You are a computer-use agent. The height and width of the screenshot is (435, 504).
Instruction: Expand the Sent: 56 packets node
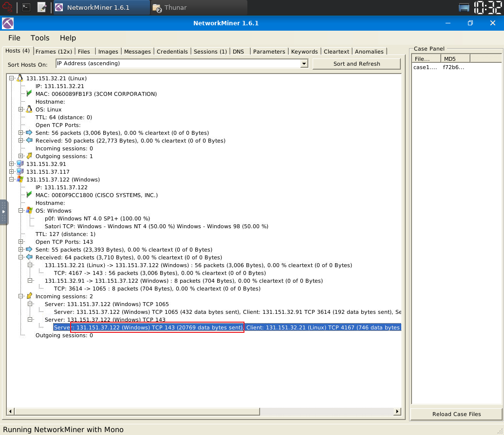coord(21,133)
